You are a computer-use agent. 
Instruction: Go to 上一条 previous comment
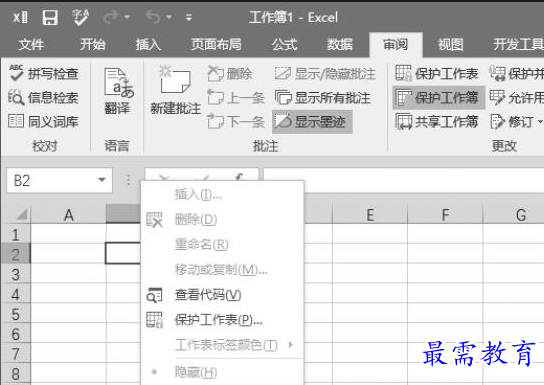coord(236,98)
